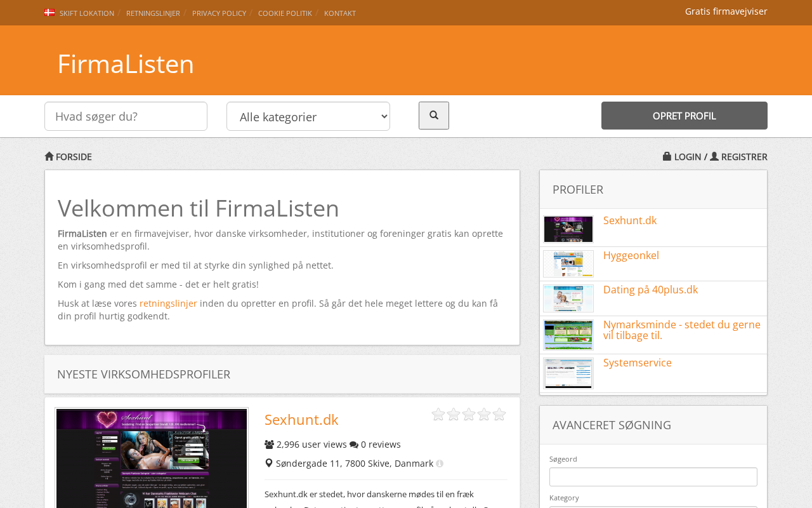Open Hyggeonkel profile link

(631, 255)
